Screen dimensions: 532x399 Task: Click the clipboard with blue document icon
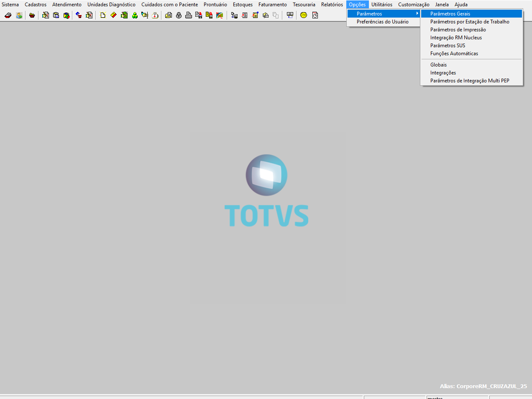click(56, 15)
